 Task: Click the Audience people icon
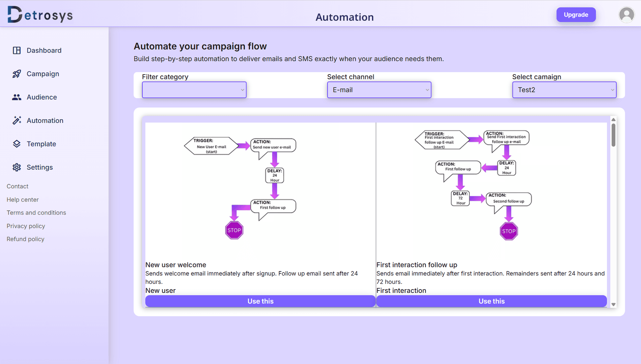pyautogui.click(x=17, y=97)
